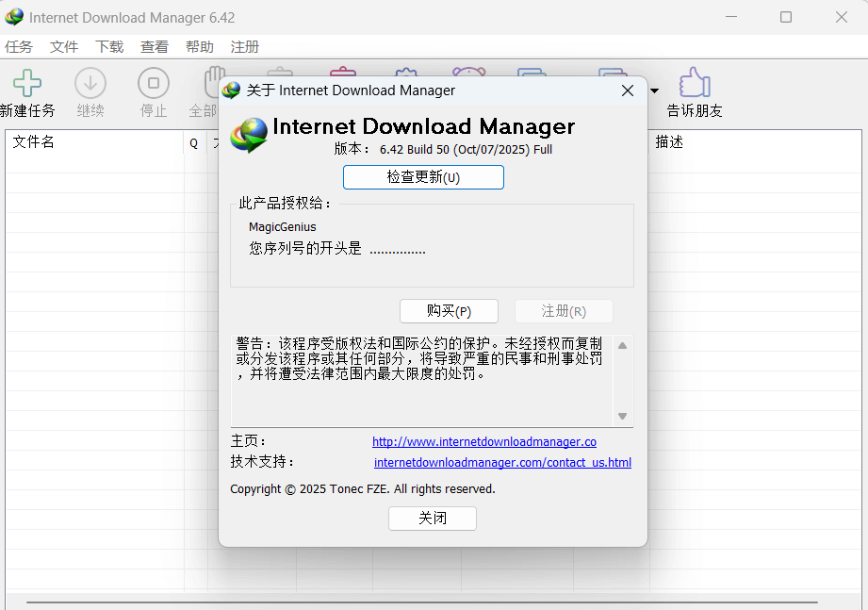This screenshot has width=868, height=610.
Task: Click the 关闭 button to dismiss the dialog
Action: coord(432,518)
